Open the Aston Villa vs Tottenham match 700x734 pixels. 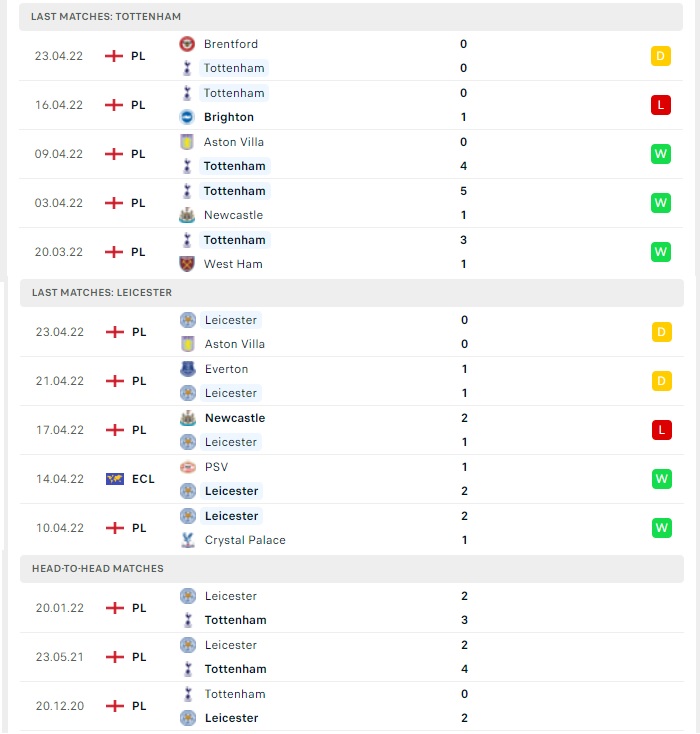tap(351, 154)
